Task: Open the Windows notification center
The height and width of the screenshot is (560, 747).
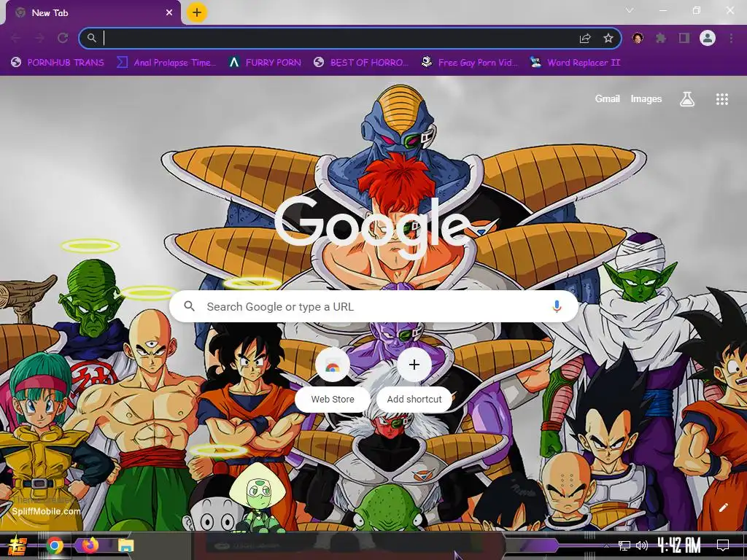Action: pos(723,545)
